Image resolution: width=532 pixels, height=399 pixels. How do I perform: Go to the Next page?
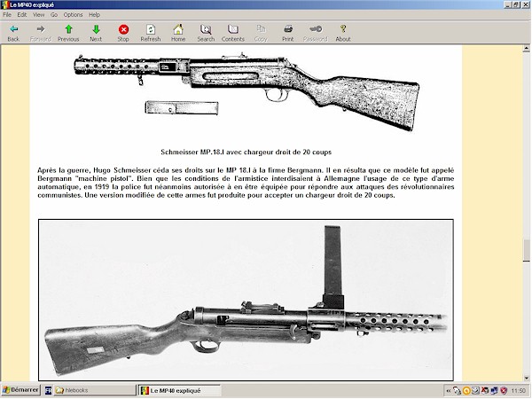point(96,33)
